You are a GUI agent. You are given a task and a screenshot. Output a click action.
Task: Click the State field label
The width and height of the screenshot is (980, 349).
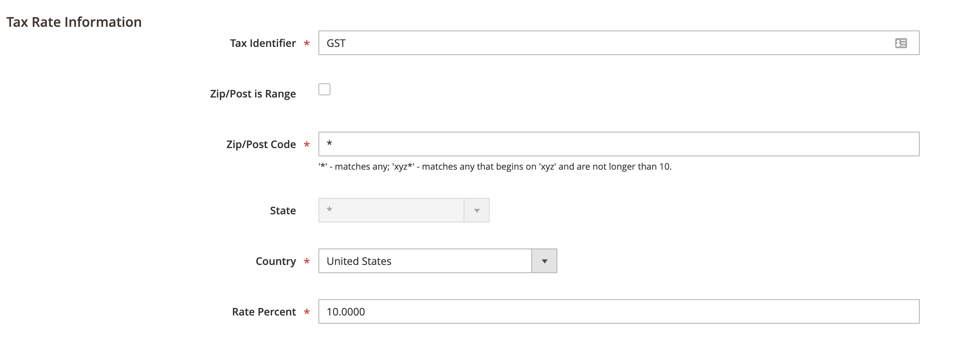click(283, 211)
